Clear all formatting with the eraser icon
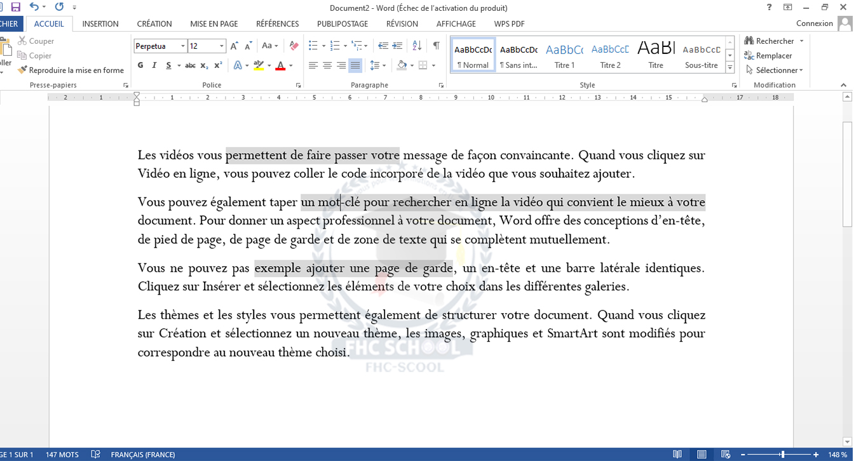 coord(294,46)
